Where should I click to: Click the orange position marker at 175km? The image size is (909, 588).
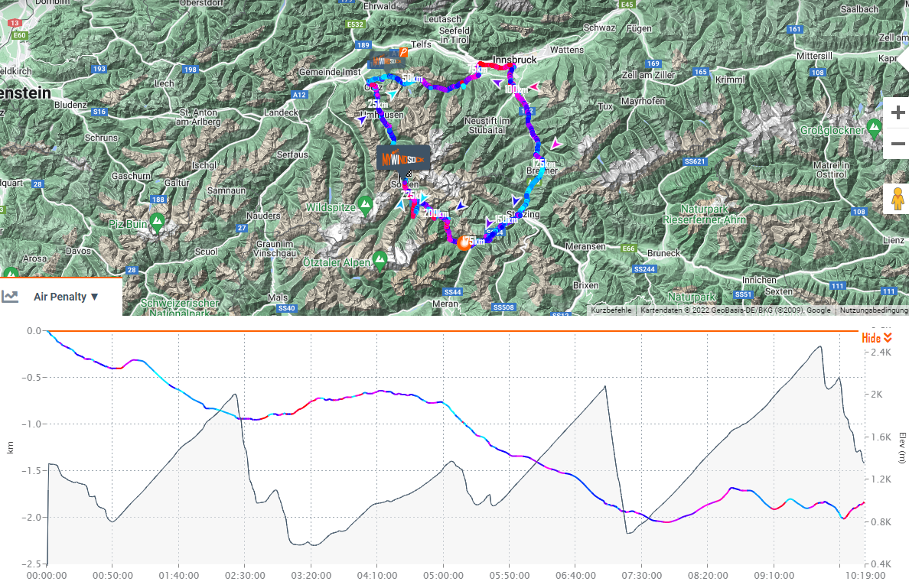click(464, 243)
